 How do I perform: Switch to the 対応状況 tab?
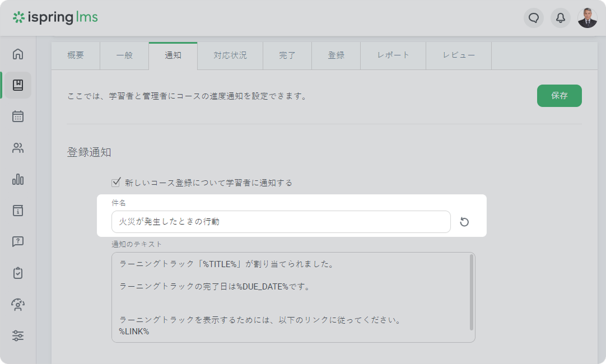point(230,55)
